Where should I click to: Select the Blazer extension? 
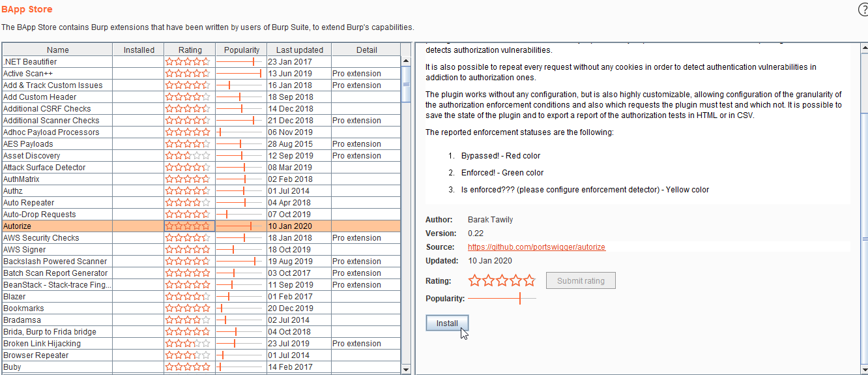pyautogui.click(x=201, y=296)
